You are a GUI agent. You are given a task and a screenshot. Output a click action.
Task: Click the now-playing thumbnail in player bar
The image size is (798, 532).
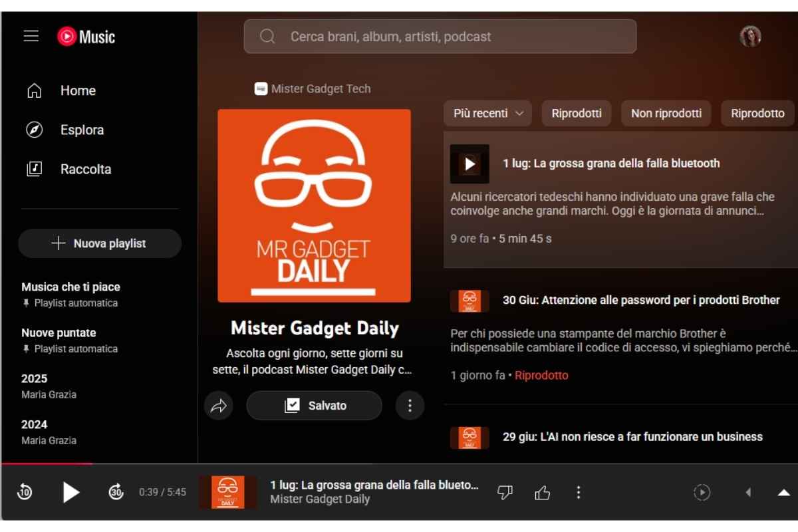[229, 492]
